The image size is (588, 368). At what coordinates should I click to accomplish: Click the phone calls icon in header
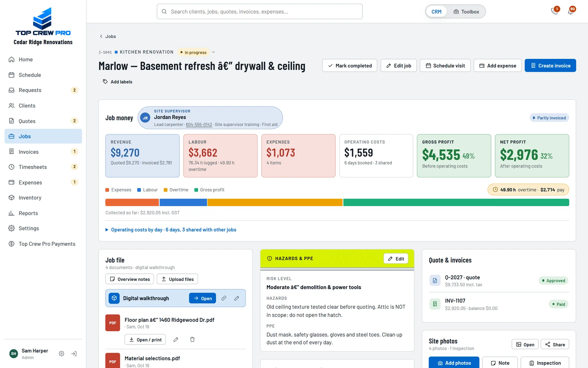pos(555,11)
